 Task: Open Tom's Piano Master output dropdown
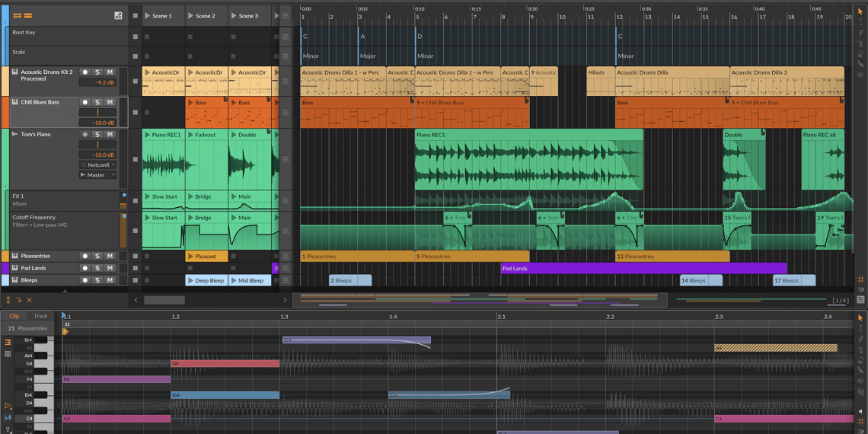(97, 175)
